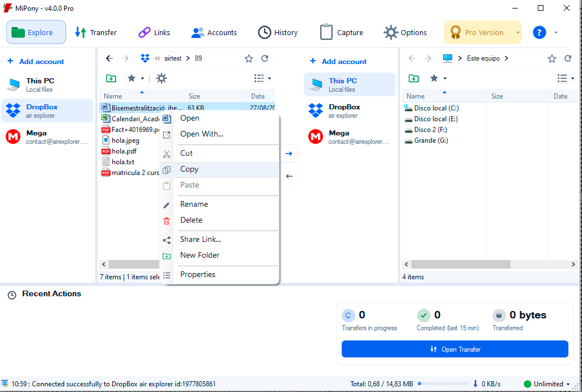
Task: Open the Capture tab
Action: (x=342, y=33)
